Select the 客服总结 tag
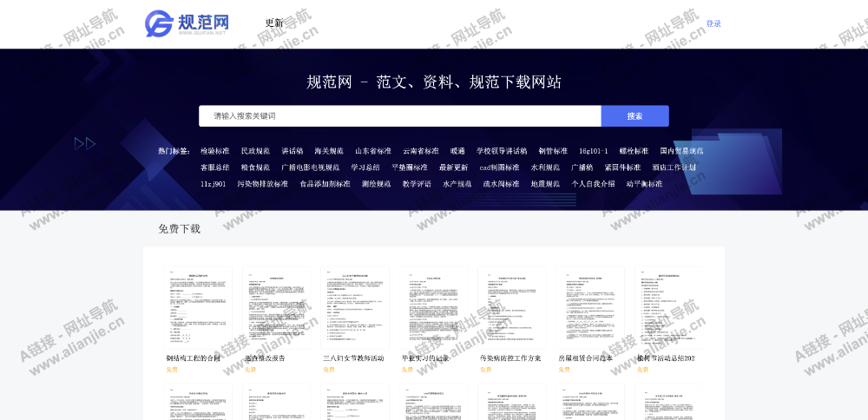Image resolution: width=868 pixels, height=420 pixels. 214,167
